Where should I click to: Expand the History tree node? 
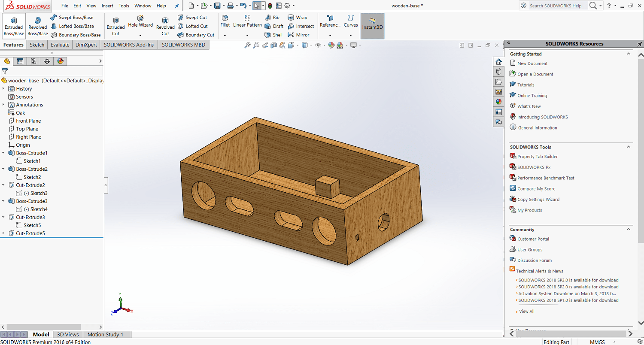pyautogui.click(x=3, y=89)
